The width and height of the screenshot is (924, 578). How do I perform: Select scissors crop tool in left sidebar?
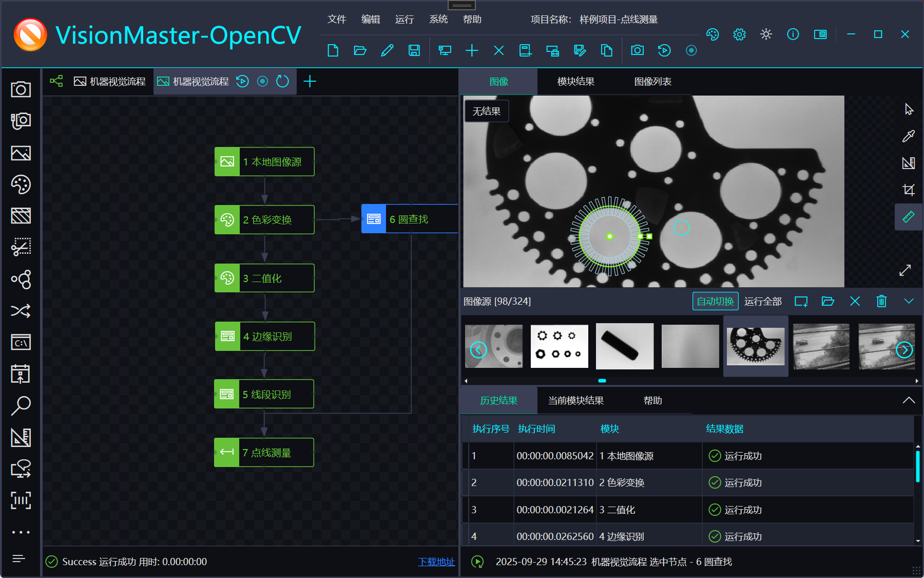[21, 247]
